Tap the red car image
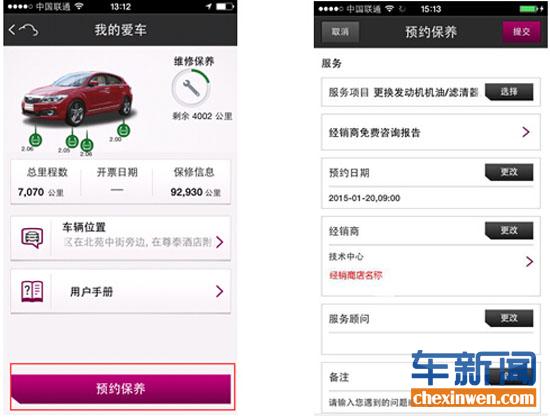This screenshot has height=417, width=550. tap(78, 98)
